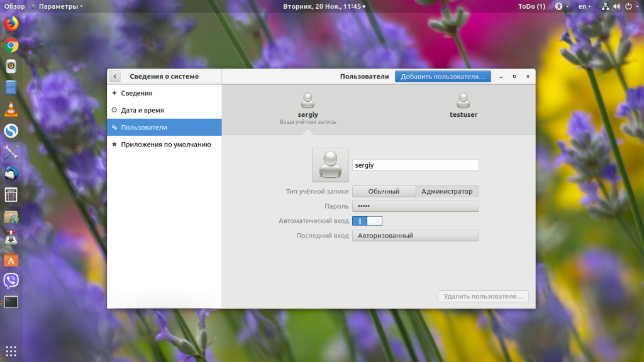Click the Пароль field button
This screenshot has width=644, height=362.
416,206
